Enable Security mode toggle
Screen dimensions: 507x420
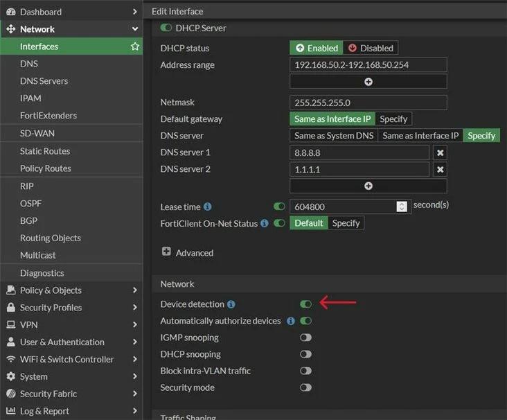pyautogui.click(x=305, y=387)
